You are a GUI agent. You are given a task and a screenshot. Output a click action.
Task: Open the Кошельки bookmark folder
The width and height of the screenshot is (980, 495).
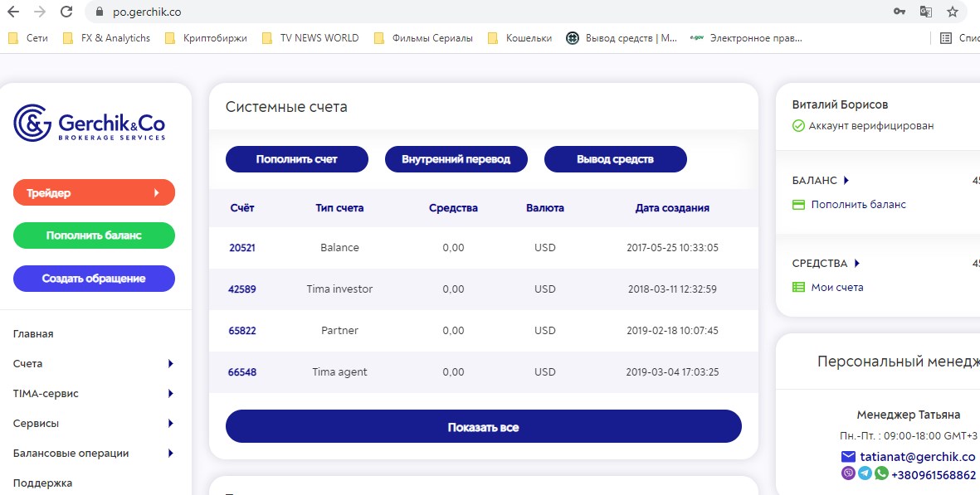(x=520, y=38)
